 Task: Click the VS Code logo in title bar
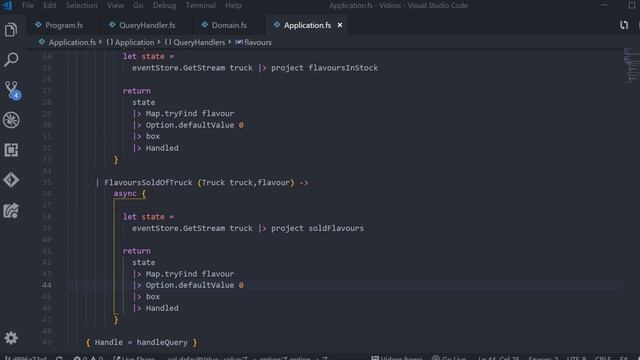pos(7,5)
